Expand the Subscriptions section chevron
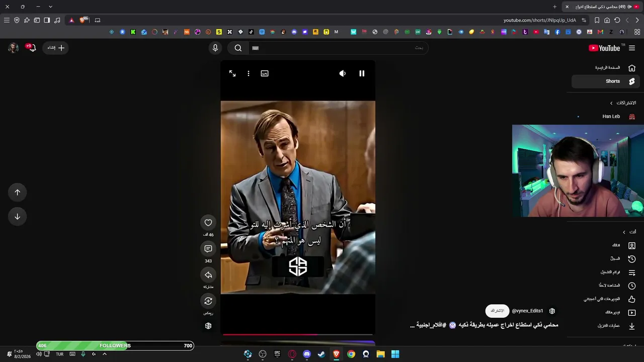 (611, 103)
